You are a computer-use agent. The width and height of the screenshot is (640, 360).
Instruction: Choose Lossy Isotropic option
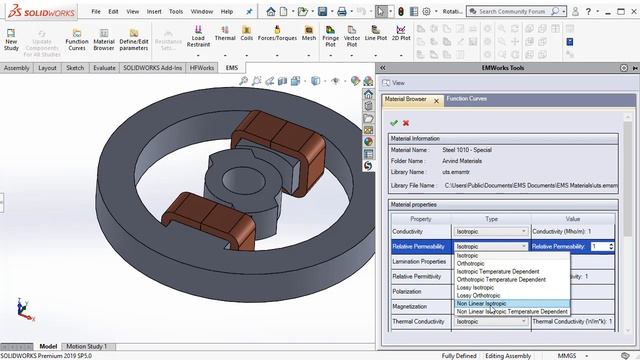pyautogui.click(x=512, y=287)
